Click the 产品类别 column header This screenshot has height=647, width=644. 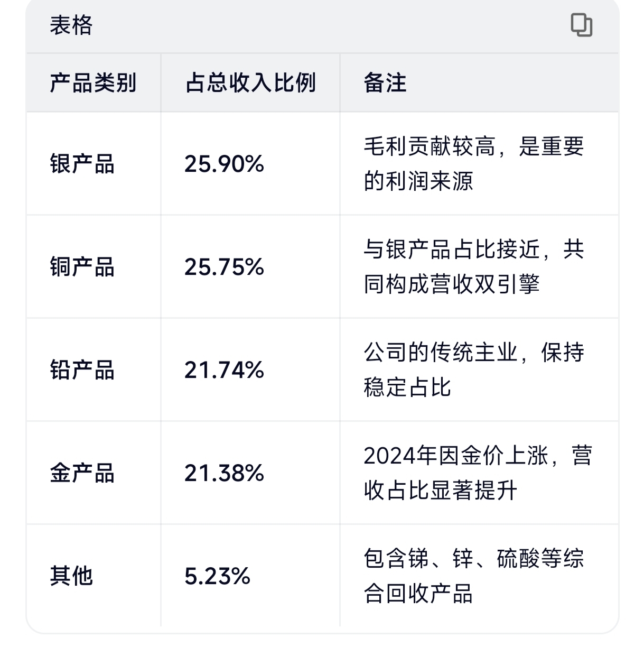(93, 83)
